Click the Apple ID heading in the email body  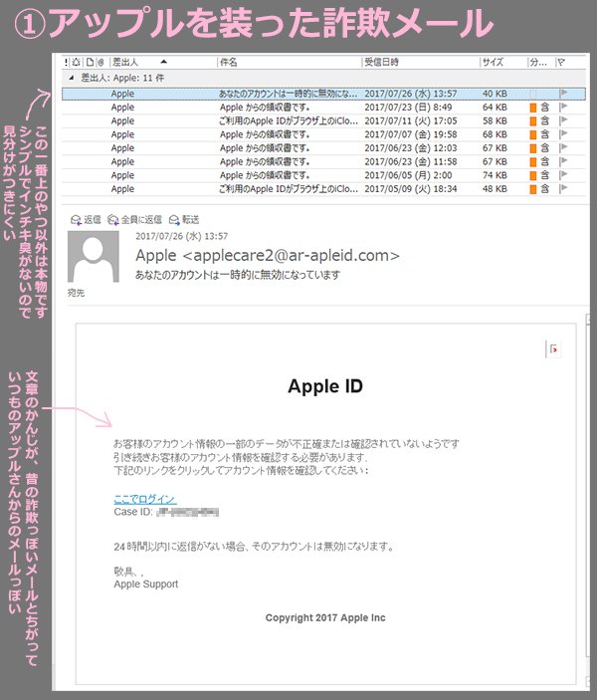pos(325,386)
